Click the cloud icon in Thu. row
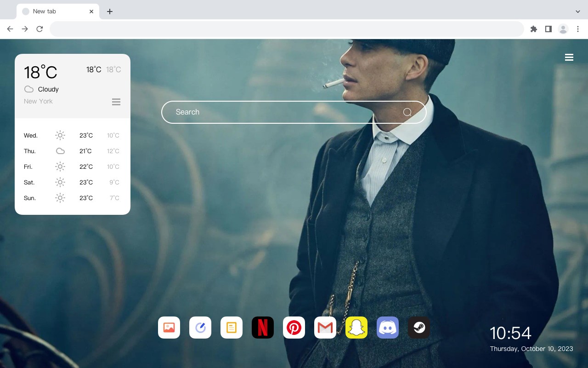This screenshot has height=368, width=588. pos(60,151)
